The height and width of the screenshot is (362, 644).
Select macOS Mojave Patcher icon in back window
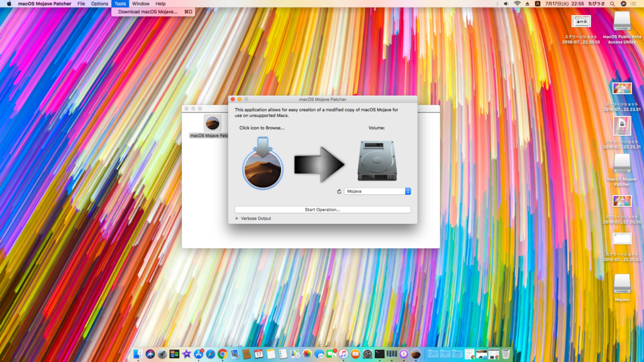click(x=213, y=123)
